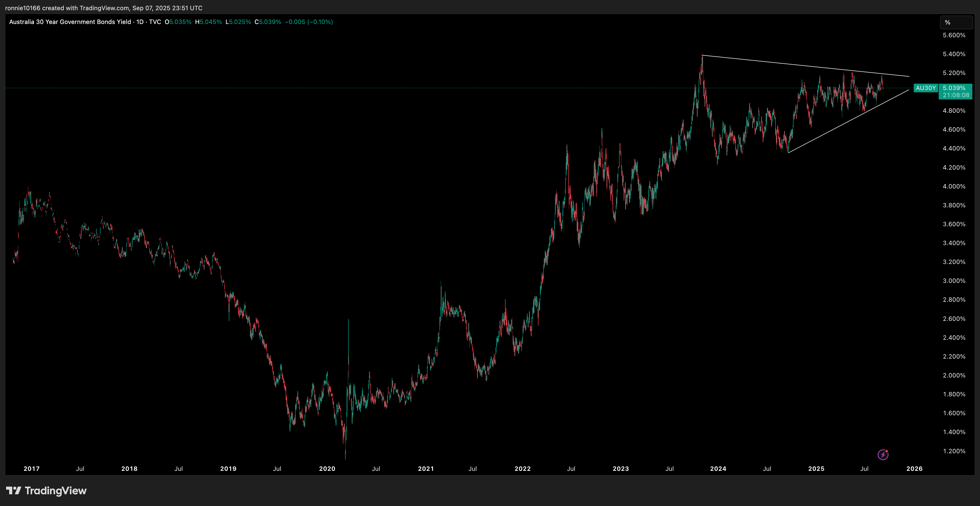Screen dimensions: 980x506
Task: Click the chart title 'Australia 30 Year Government Bonds Yield'
Action: click(70, 22)
